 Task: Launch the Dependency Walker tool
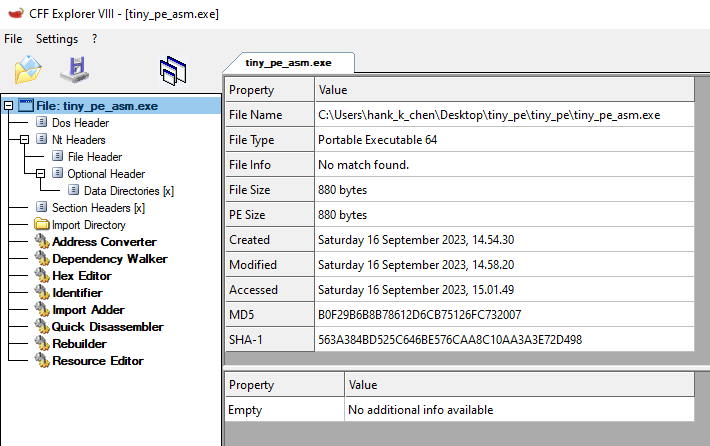110,259
